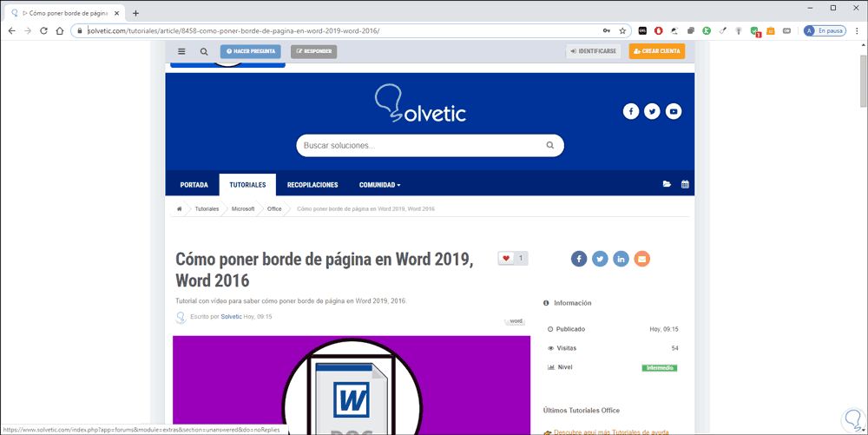This screenshot has height=435, width=868.
Task: Open Office breadcrumb link
Action: 274,209
